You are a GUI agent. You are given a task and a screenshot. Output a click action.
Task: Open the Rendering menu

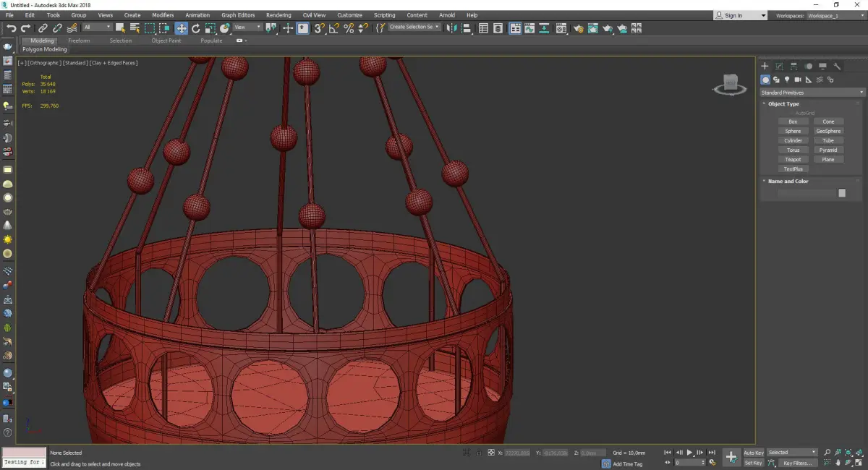[x=278, y=15]
